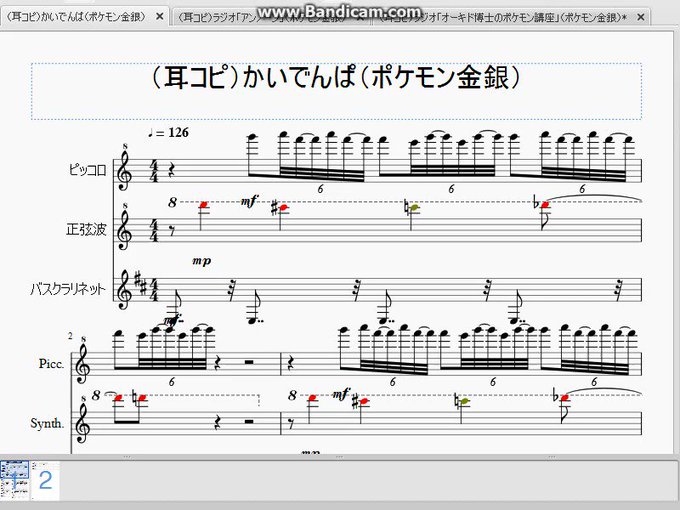
Task: Select the Picc. short instrument name
Action: pyautogui.click(x=51, y=363)
